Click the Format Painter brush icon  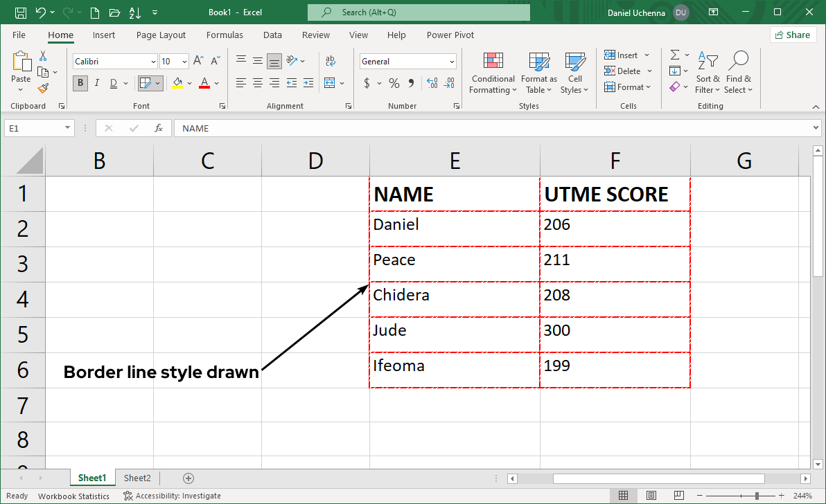click(x=43, y=88)
